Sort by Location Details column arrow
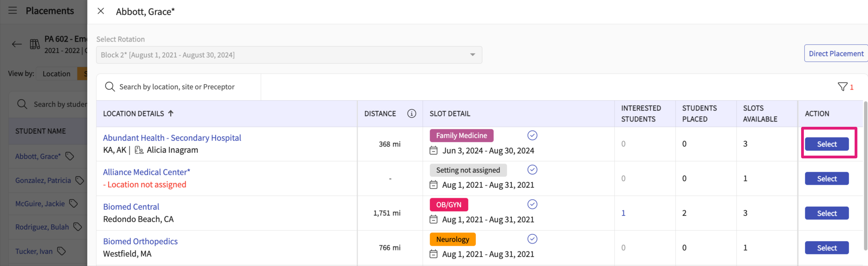 (x=171, y=113)
